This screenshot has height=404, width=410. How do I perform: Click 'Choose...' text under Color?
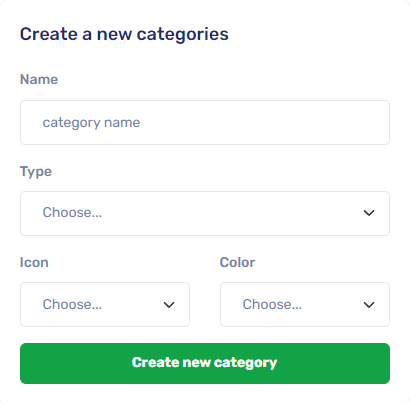tap(272, 304)
